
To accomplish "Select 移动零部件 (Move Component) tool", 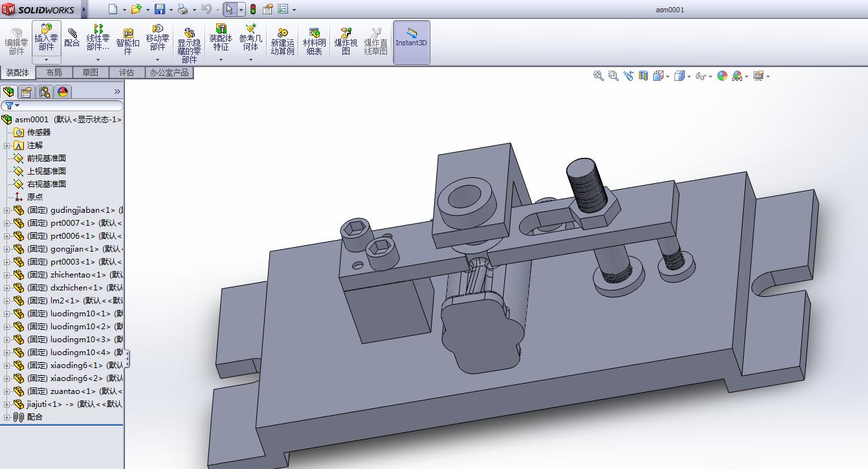I will [157, 38].
